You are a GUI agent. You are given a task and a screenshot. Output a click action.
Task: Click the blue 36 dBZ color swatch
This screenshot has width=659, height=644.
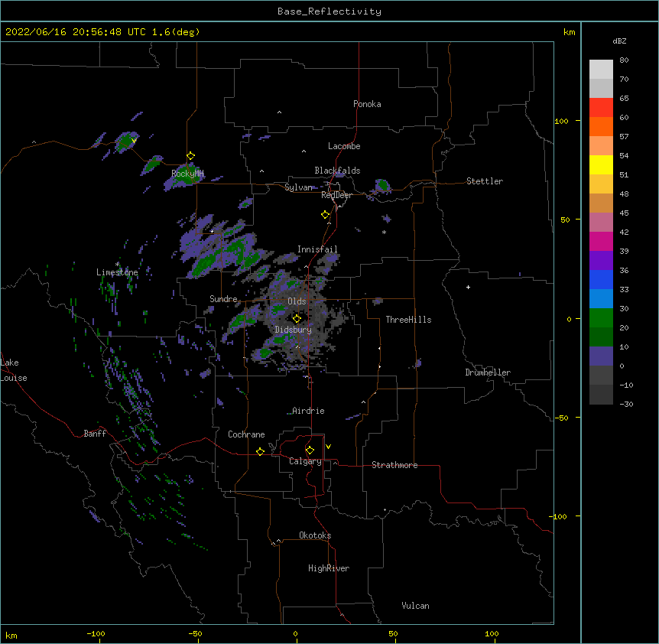coord(601,279)
